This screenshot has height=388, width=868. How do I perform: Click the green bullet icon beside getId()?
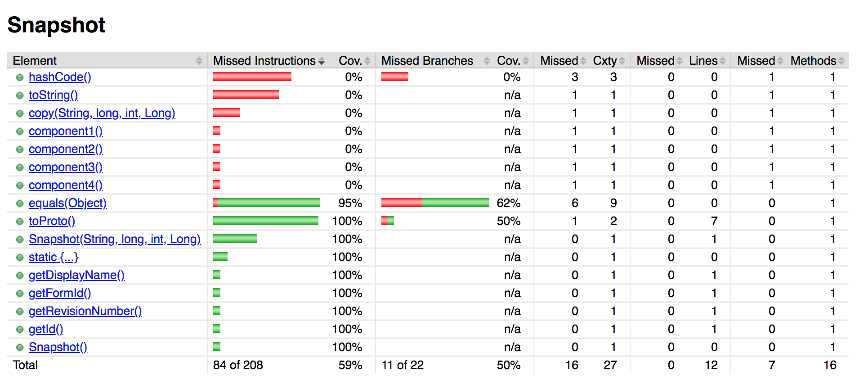pyautogui.click(x=19, y=329)
